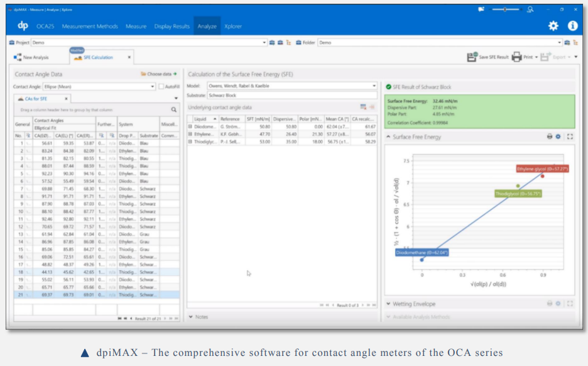Close the SFE Calculation tab
This screenshot has width=588, height=366.
coord(129,57)
